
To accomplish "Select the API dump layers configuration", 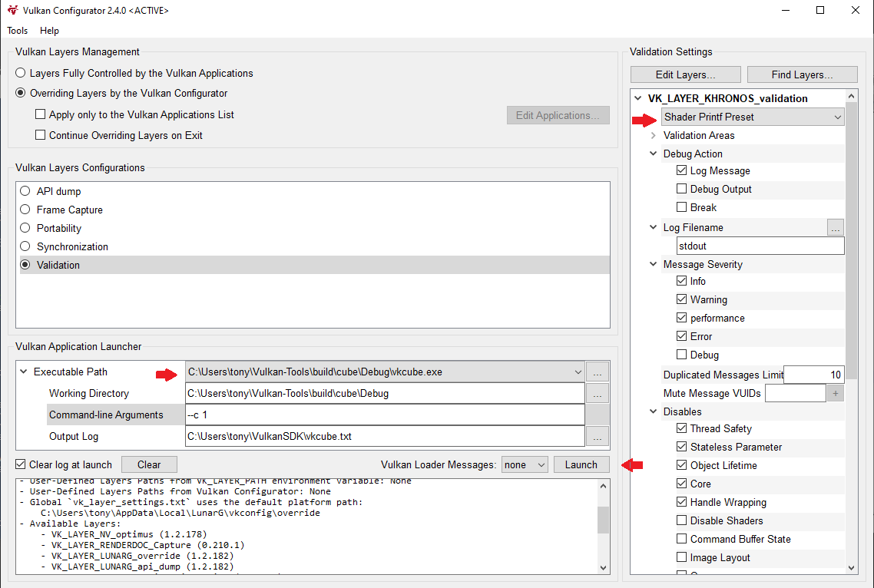I will click(25, 190).
